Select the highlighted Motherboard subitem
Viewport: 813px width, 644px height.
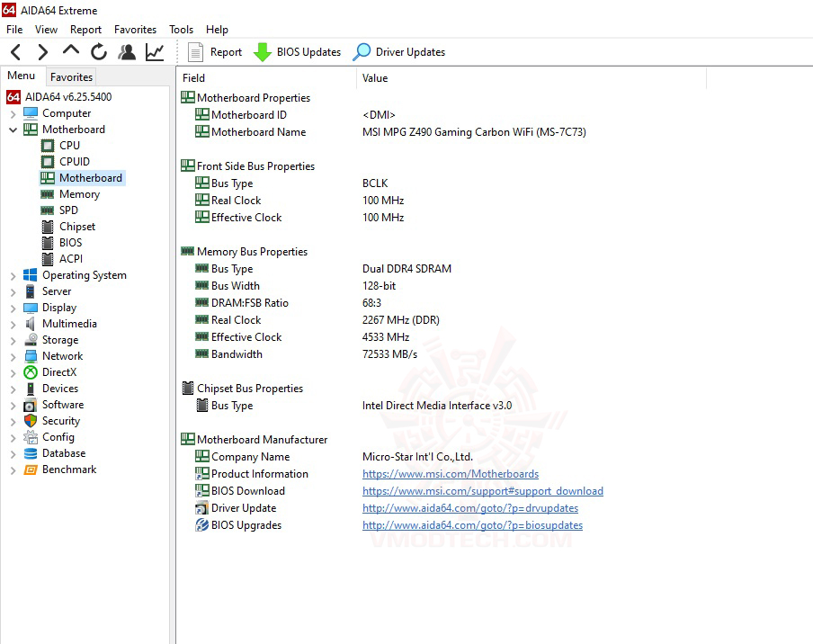tap(83, 178)
